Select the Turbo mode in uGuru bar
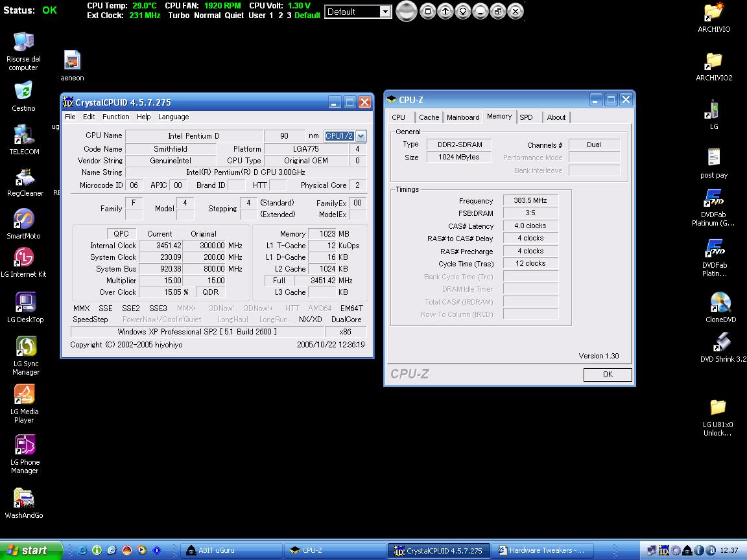The width and height of the screenshot is (747, 560). tap(179, 16)
